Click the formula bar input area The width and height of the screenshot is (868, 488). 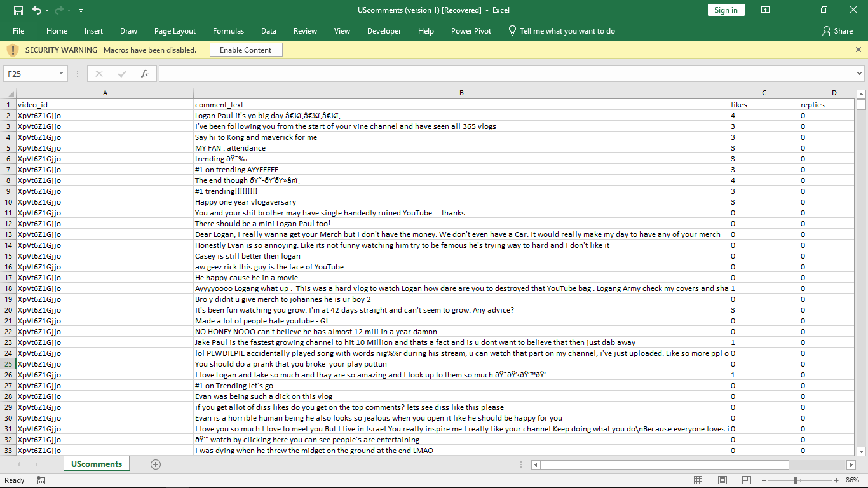tap(506, 74)
